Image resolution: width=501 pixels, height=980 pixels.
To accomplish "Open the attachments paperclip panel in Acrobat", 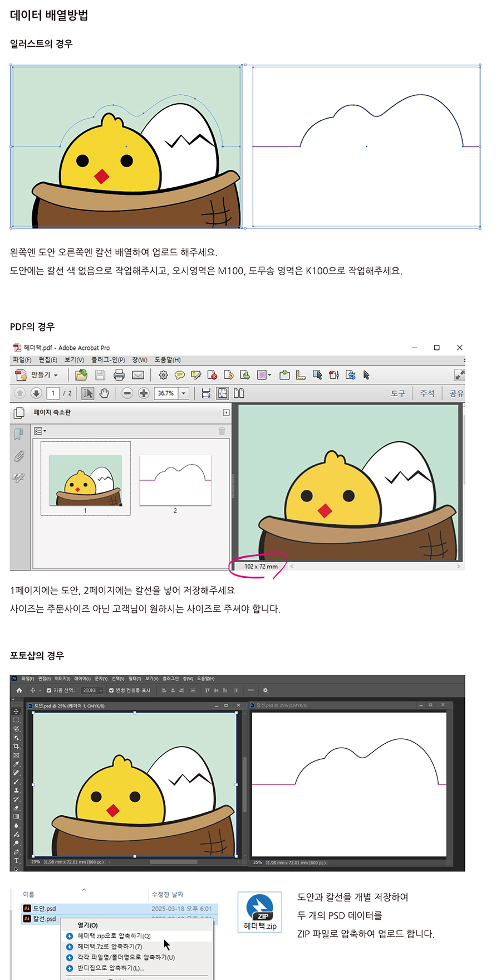I will coord(19,456).
